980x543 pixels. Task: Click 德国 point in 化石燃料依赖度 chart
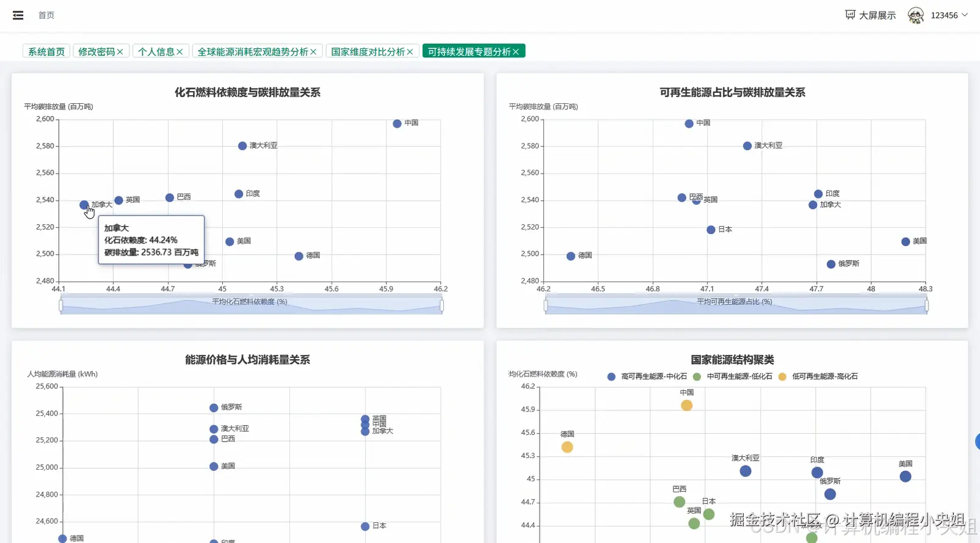pyautogui.click(x=299, y=257)
